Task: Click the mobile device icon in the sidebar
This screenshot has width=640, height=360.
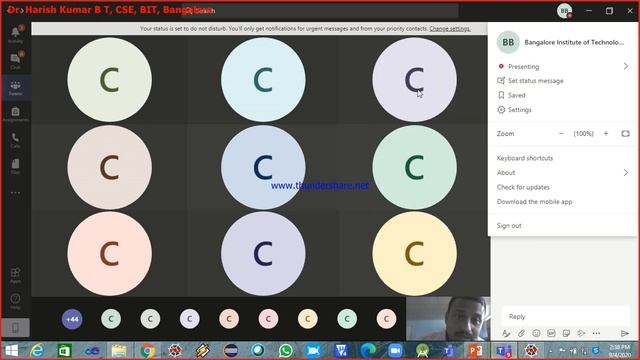Action: pyautogui.click(x=16, y=328)
